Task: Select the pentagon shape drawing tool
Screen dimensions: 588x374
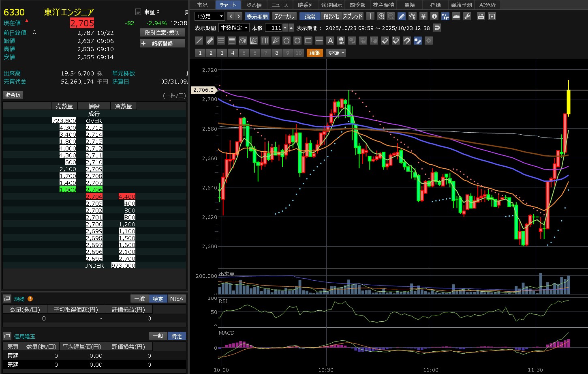Action: pyautogui.click(x=287, y=41)
